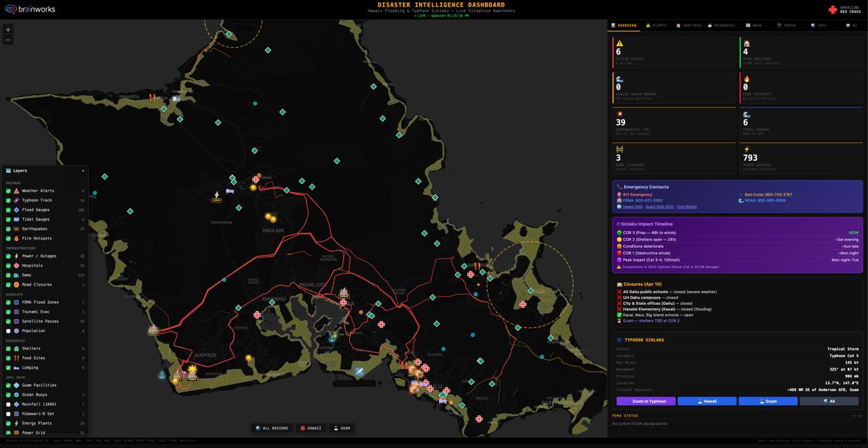Select All Regions below the map
Viewport: 868px width, 448px height.
272,428
